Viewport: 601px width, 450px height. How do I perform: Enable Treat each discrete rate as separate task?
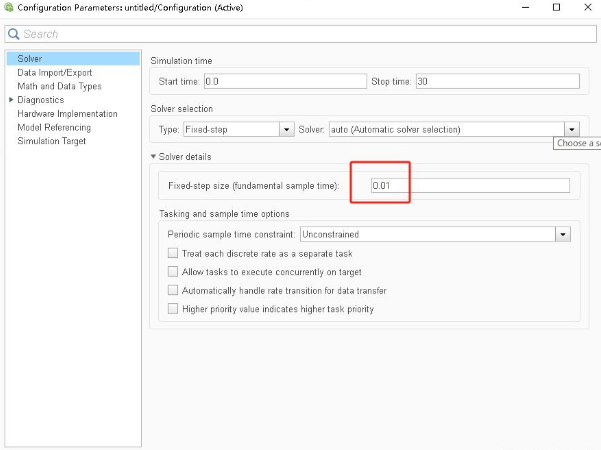click(174, 254)
